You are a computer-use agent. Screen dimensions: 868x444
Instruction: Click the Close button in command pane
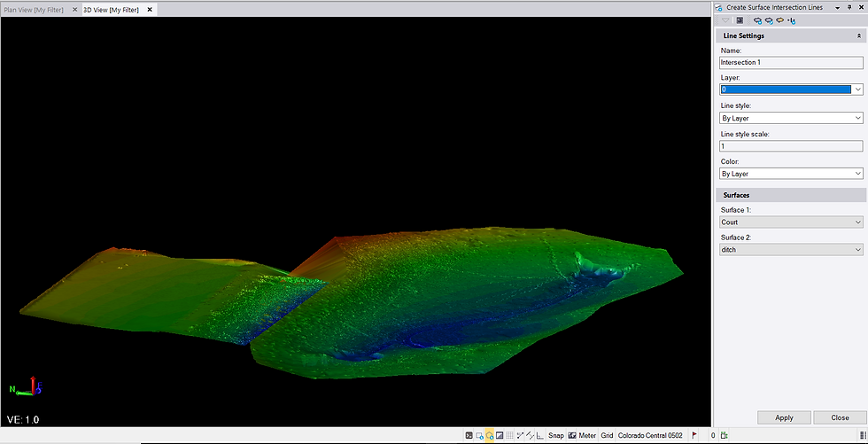tap(840, 418)
